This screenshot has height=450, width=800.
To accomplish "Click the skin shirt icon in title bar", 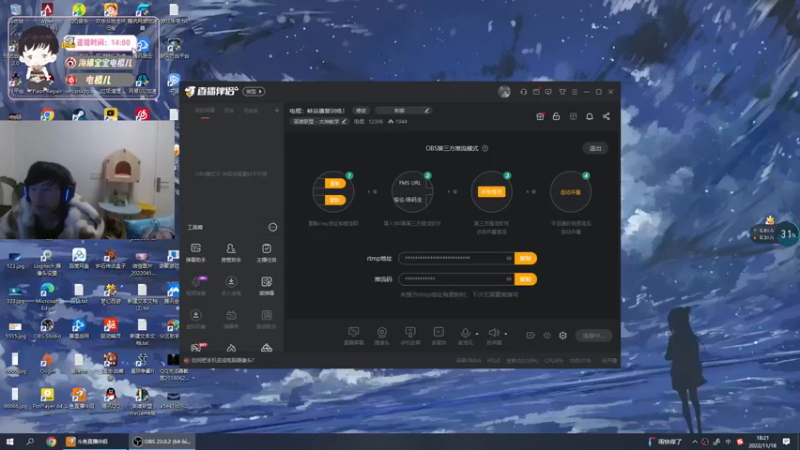I will click(x=562, y=92).
